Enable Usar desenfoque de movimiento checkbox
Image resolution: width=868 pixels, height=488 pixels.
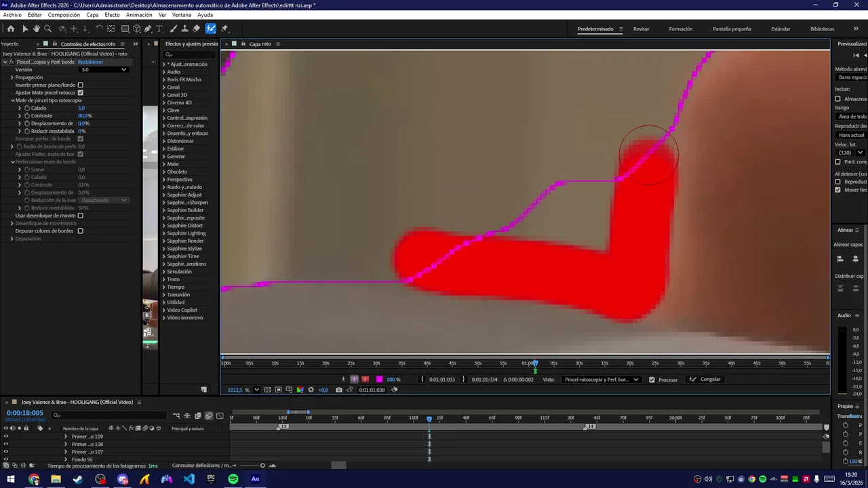click(x=81, y=216)
